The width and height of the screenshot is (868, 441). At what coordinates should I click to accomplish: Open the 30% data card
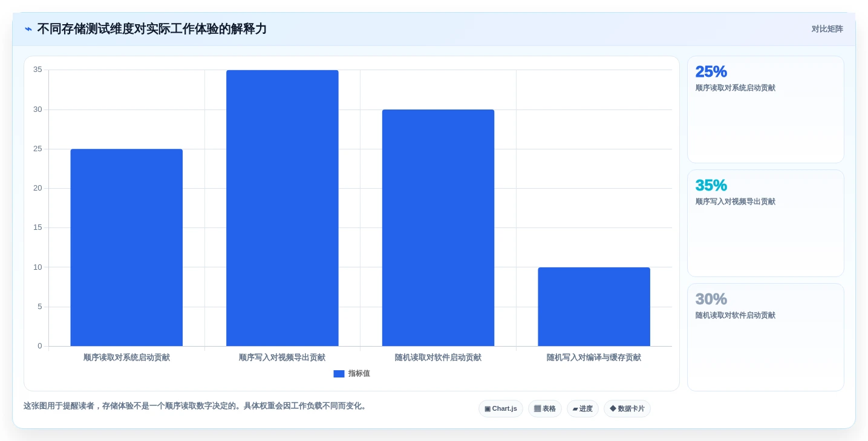[766, 337]
